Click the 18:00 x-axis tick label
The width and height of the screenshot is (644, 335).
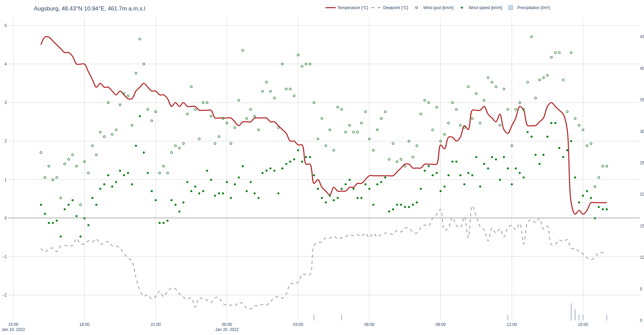click(84, 325)
